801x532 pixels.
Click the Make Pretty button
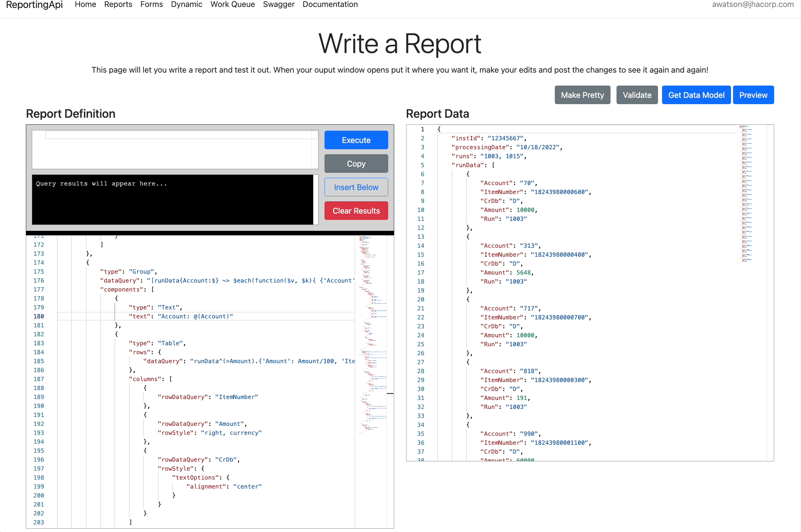[582, 95]
